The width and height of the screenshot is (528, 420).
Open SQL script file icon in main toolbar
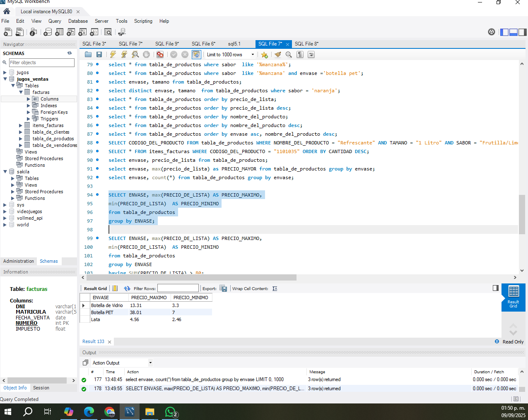(x=19, y=32)
